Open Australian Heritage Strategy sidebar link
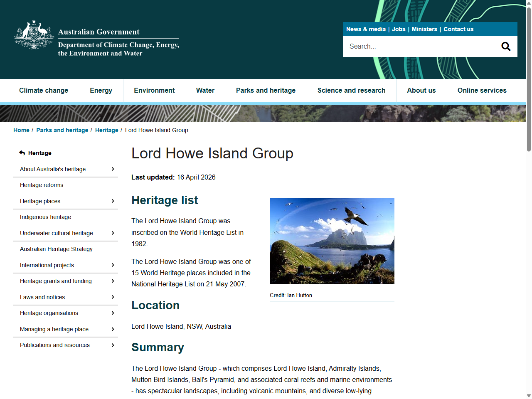The height and width of the screenshot is (399, 532). pos(56,249)
